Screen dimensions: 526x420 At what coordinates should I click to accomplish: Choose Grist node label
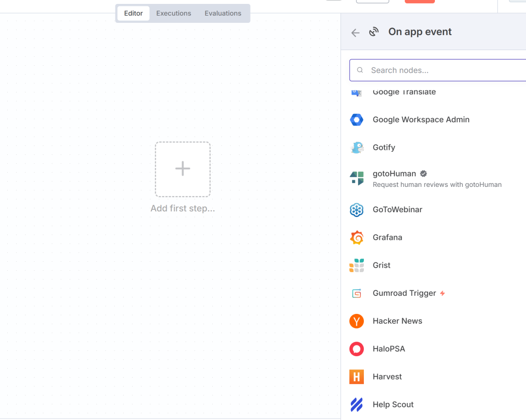[x=381, y=265]
